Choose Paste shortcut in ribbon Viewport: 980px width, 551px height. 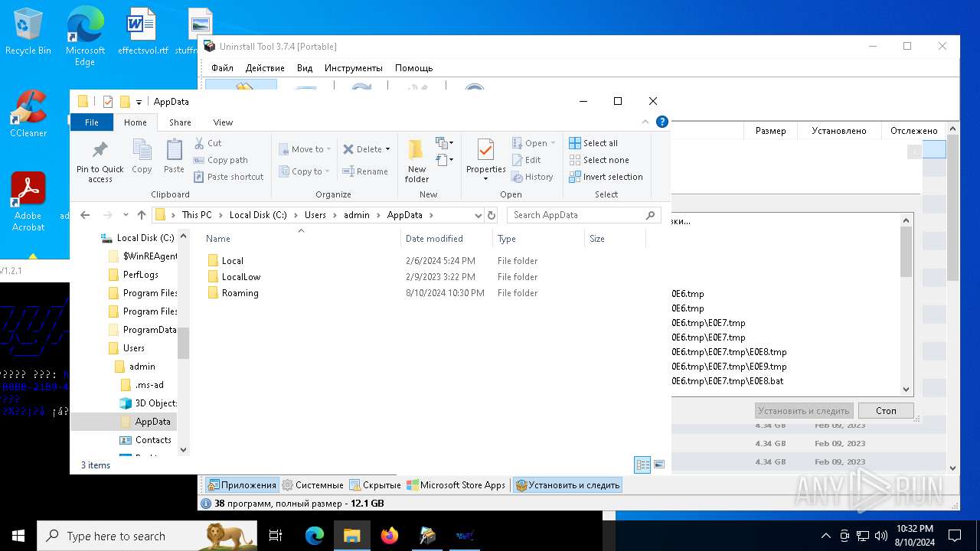point(228,177)
